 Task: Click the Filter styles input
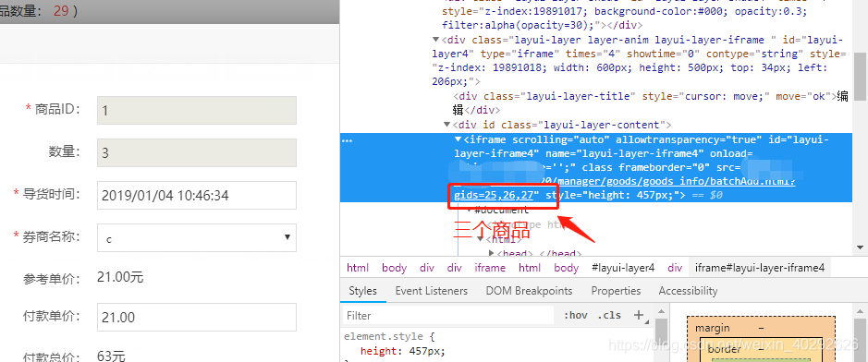448,316
